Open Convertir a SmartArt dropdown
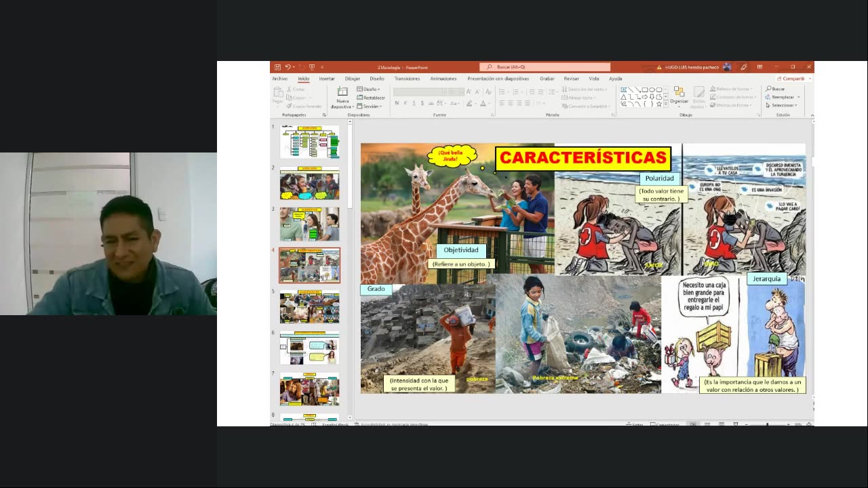 point(587,106)
